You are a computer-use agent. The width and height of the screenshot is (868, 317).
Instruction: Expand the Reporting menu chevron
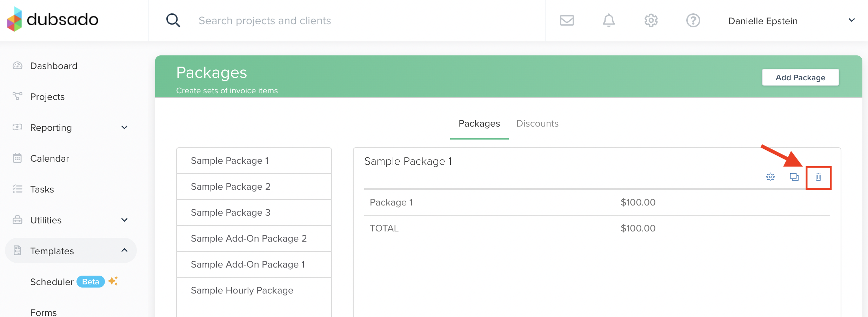coord(124,128)
